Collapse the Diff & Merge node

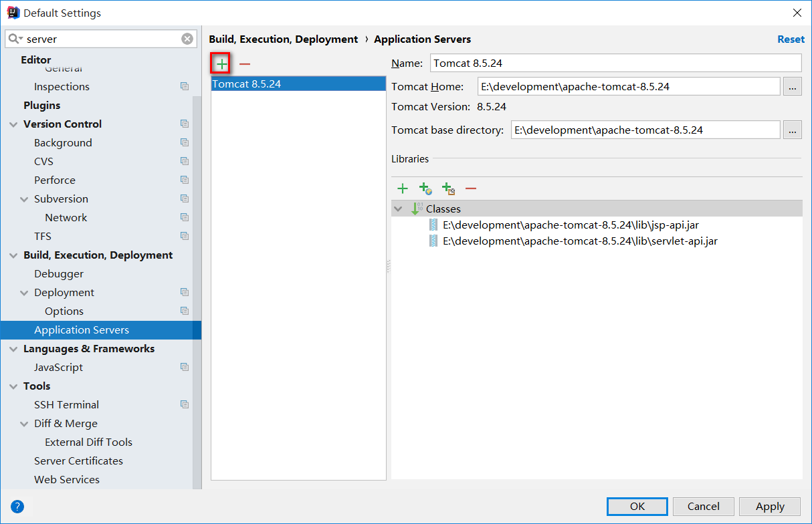(x=24, y=424)
